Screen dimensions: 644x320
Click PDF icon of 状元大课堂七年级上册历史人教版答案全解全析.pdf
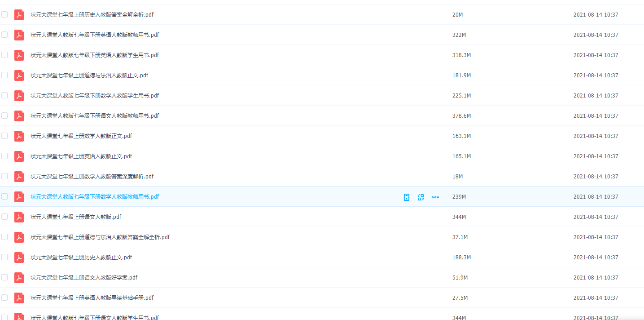(x=19, y=15)
